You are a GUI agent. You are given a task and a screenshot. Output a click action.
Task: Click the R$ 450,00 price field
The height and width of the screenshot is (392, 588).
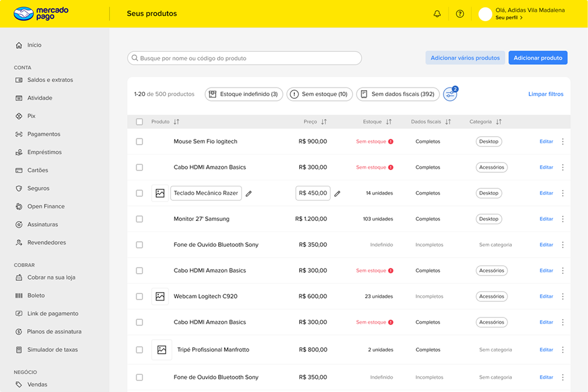pyautogui.click(x=313, y=193)
